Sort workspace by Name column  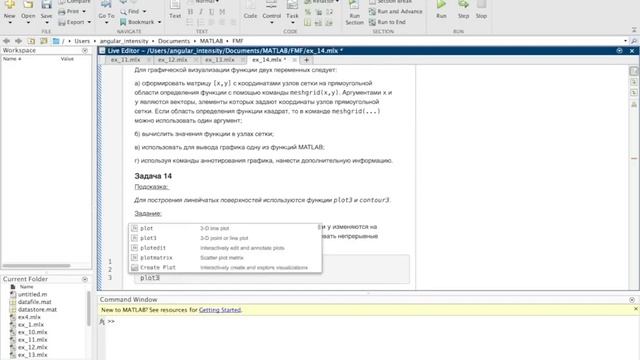tap(12, 59)
